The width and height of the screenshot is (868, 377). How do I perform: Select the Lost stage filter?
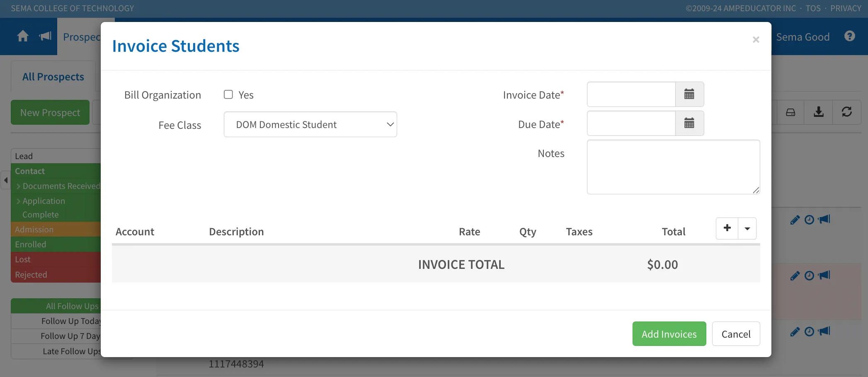[56, 259]
